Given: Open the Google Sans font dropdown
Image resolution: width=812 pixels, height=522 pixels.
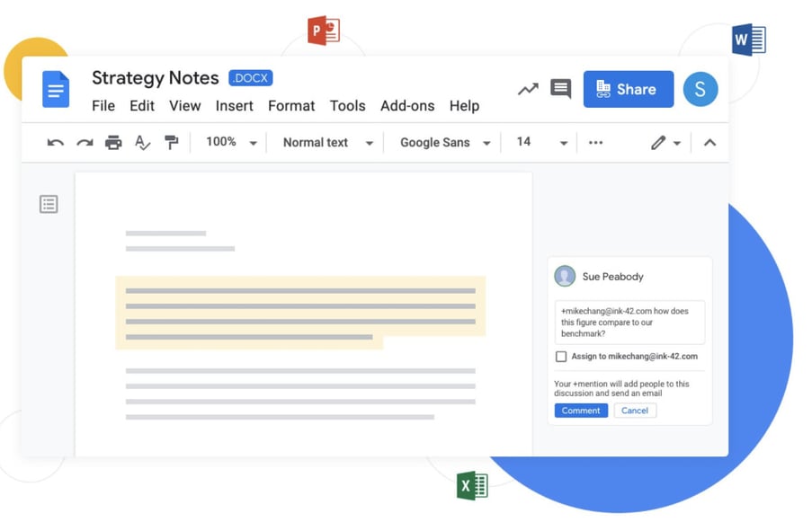Looking at the screenshot, I should tap(445, 143).
